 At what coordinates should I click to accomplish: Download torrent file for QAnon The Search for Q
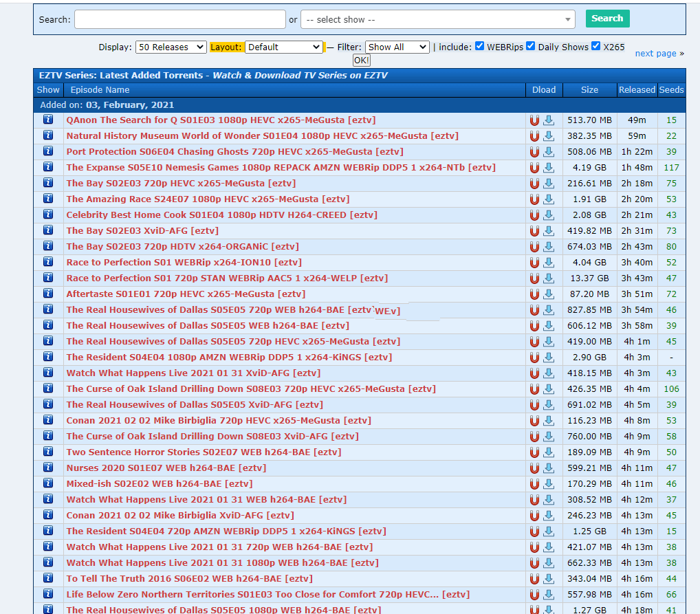point(549,120)
